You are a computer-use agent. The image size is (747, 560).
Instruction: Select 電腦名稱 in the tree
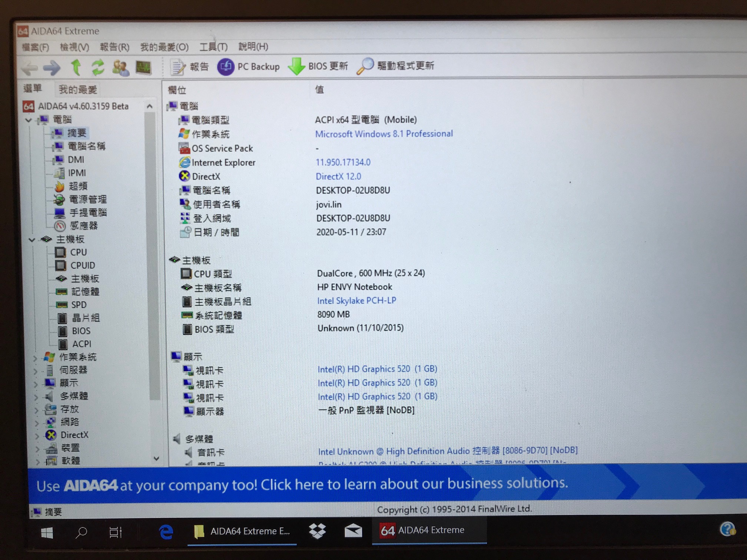(x=79, y=146)
